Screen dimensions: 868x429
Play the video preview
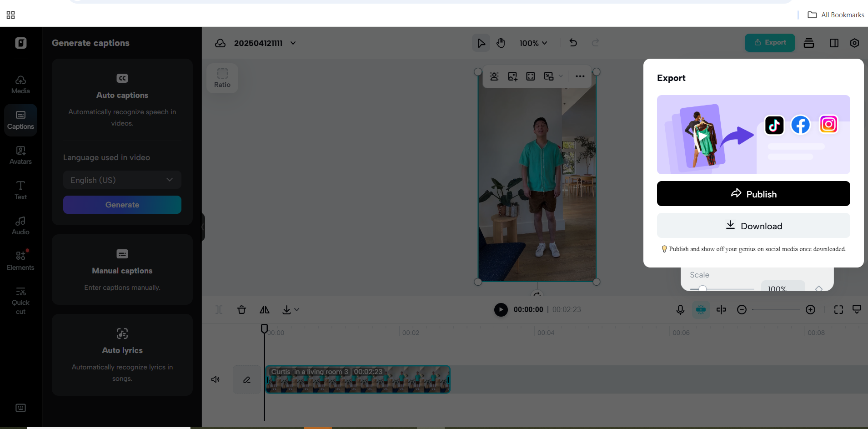click(x=501, y=310)
